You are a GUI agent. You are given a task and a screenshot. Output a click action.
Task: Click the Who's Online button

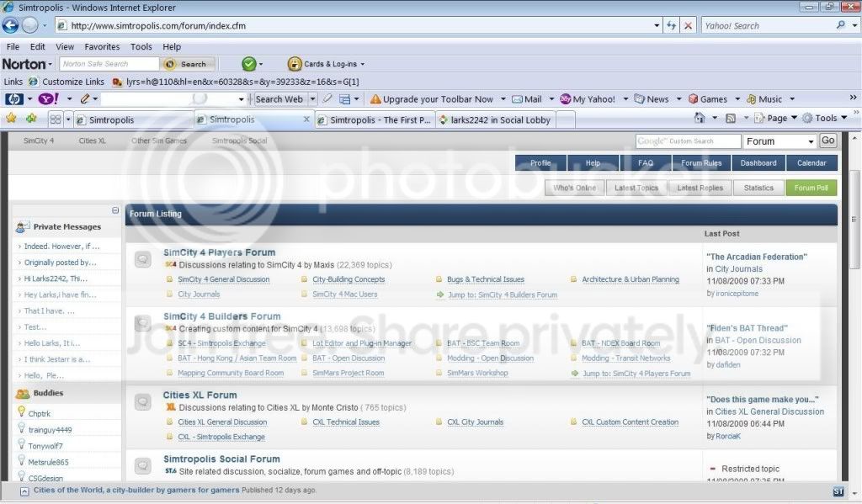coord(574,188)
